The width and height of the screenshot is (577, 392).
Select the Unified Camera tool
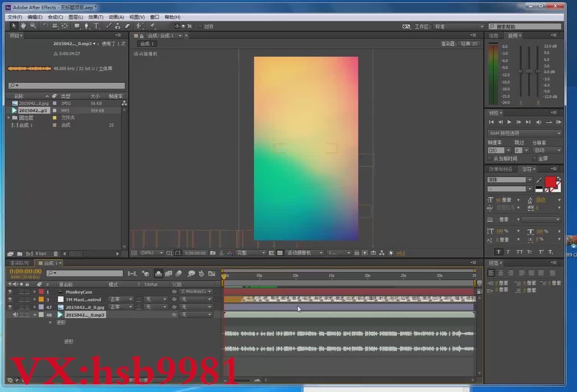tap(55, 26)
